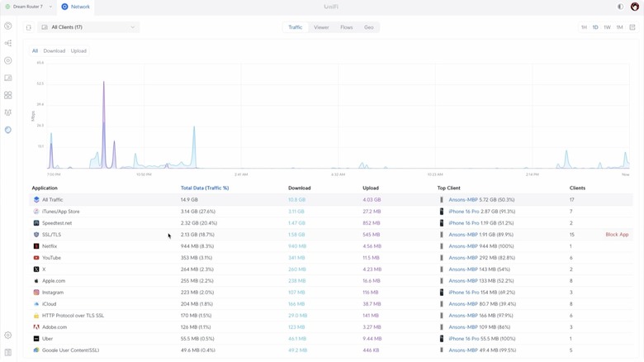The height and width of the screenshot is (362, 644).
Task: Open the Client Devices icon in the sidebar
Action: (7, 78)
